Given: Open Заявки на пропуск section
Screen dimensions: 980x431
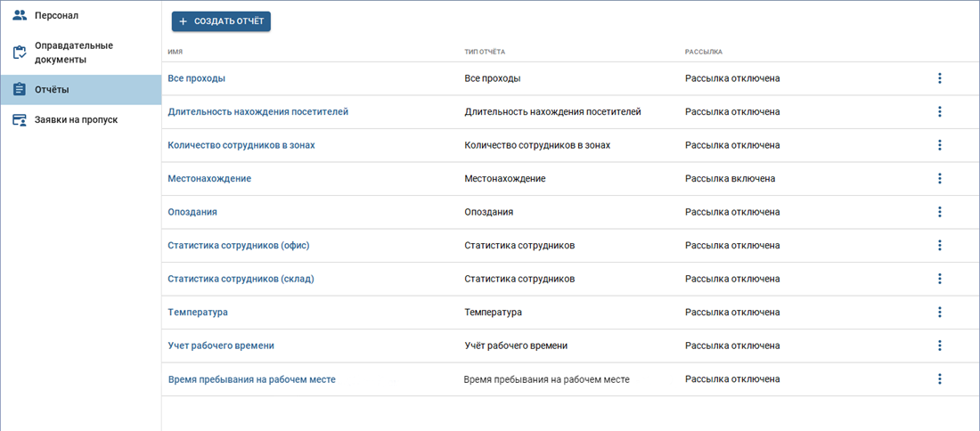Looking at the screenshot, I should click(x=76, y=119).
